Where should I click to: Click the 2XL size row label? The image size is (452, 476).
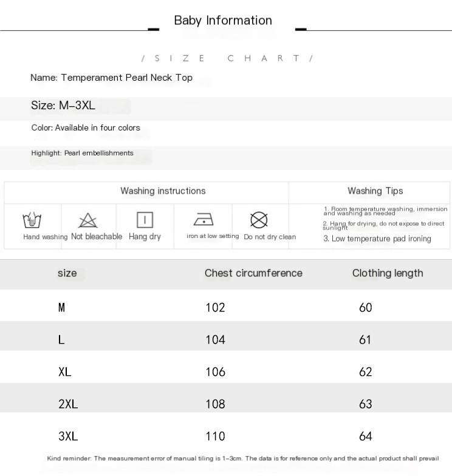click(x=68, y=404)
